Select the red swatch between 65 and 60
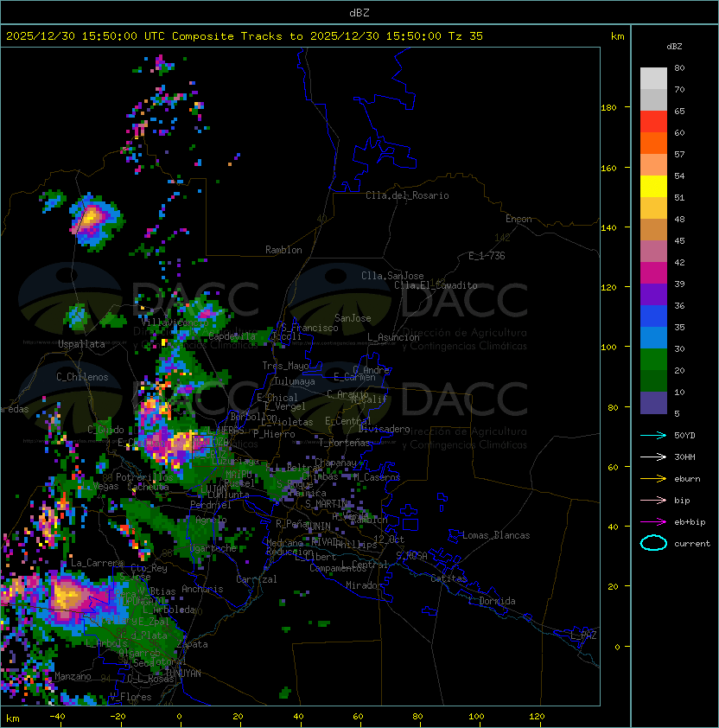The width and height of the screenshot is (719, 728). 653,121
